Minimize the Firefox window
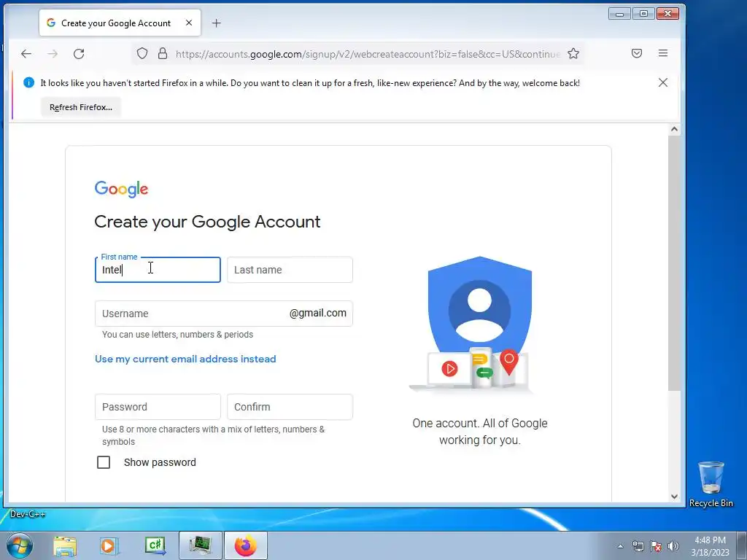Image resolution: width=747 pixels, height=560 pixels. pos(620,14)
